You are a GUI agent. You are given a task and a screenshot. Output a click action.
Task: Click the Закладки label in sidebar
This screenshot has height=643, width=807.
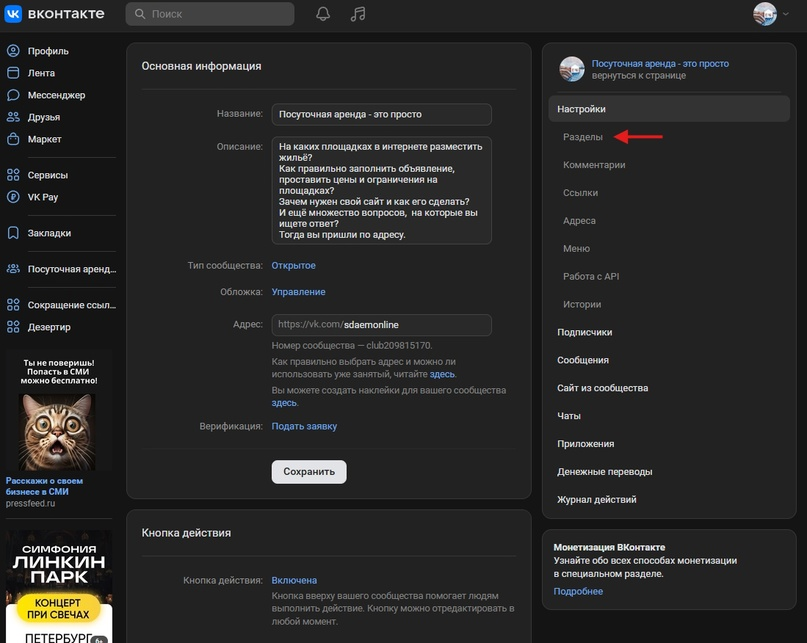(x=49, y=233)
